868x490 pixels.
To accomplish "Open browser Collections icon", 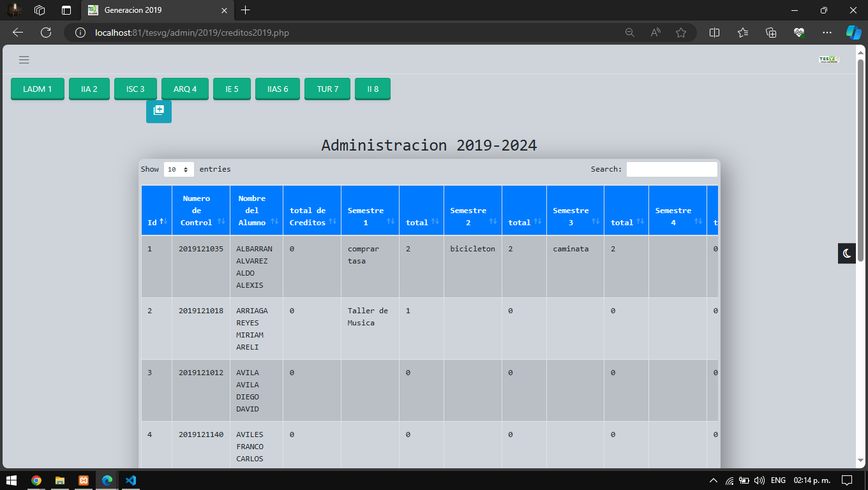I will [x=771, y=33].
